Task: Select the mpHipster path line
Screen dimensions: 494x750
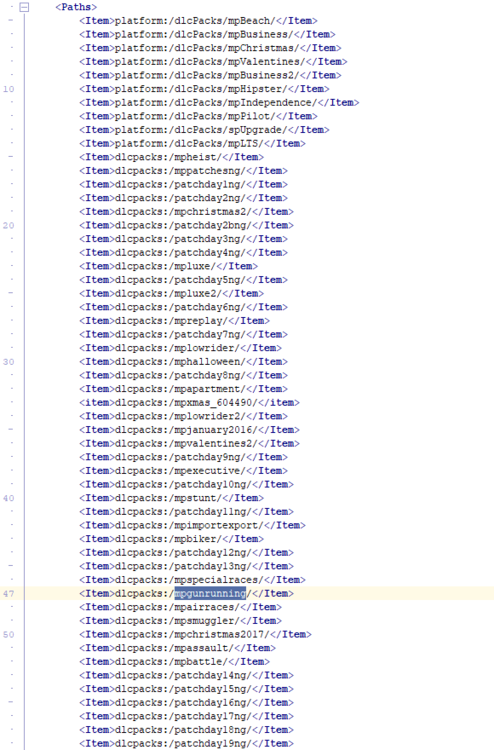Action: click(x=204, y=89)
